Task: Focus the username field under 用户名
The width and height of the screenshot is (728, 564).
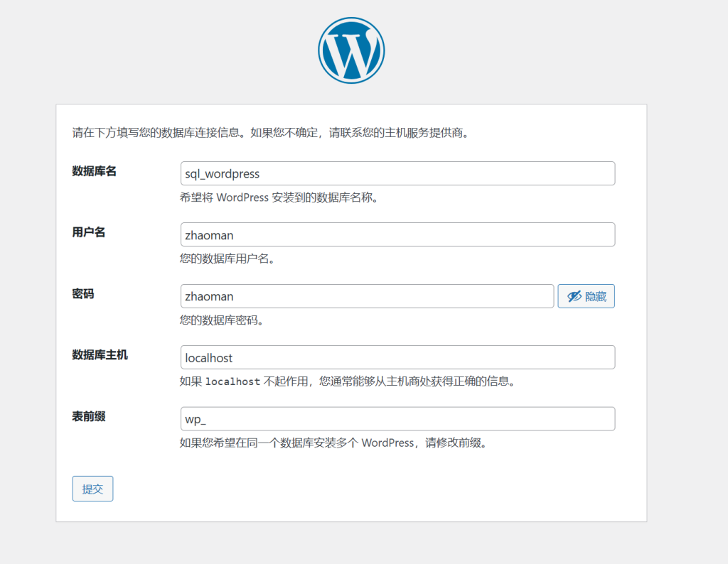Action: [398, 234]
